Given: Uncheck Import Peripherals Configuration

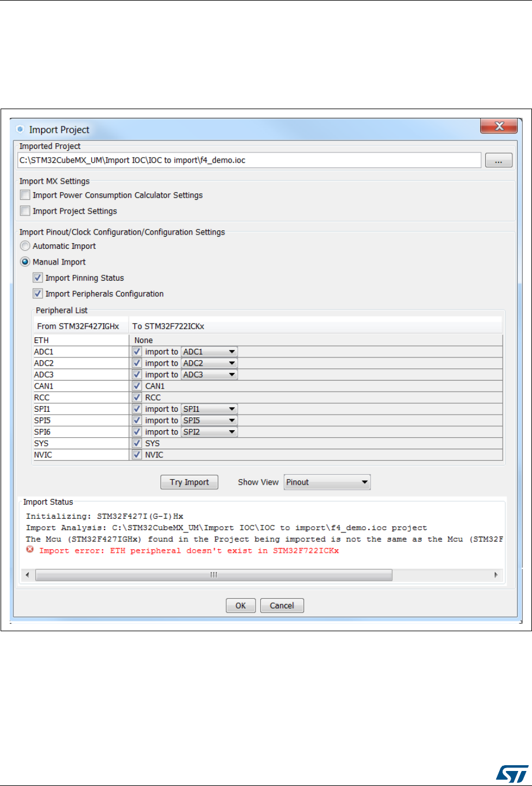Looking at the screenshot, I should click(38, 293).
